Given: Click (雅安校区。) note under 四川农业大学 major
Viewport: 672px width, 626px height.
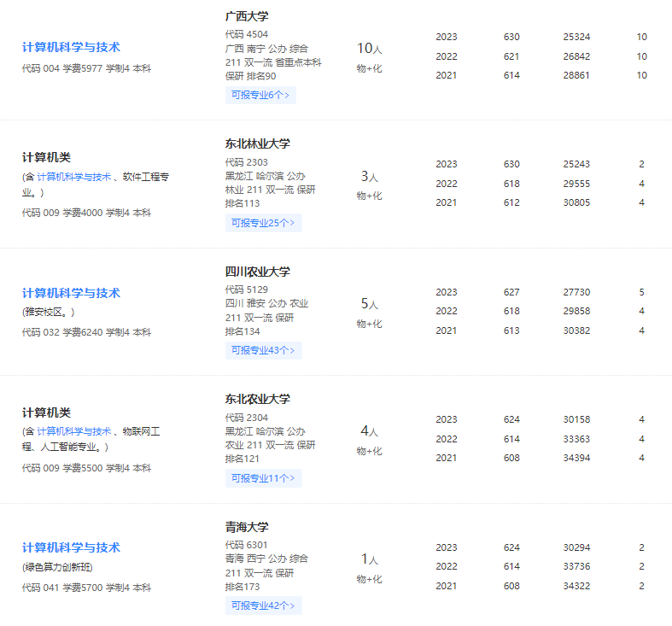Looking at the screenshot, I should [x=49, y=312].
